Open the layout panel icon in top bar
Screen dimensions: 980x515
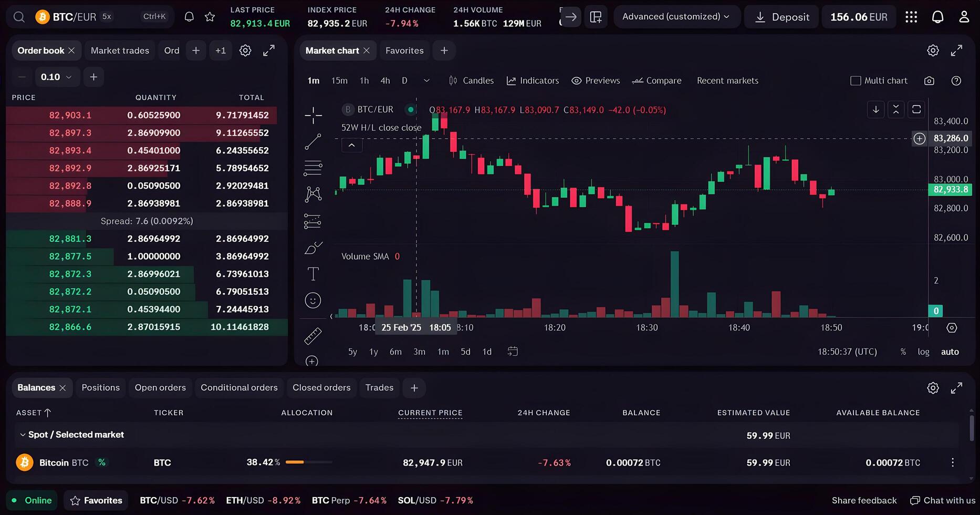596,17
